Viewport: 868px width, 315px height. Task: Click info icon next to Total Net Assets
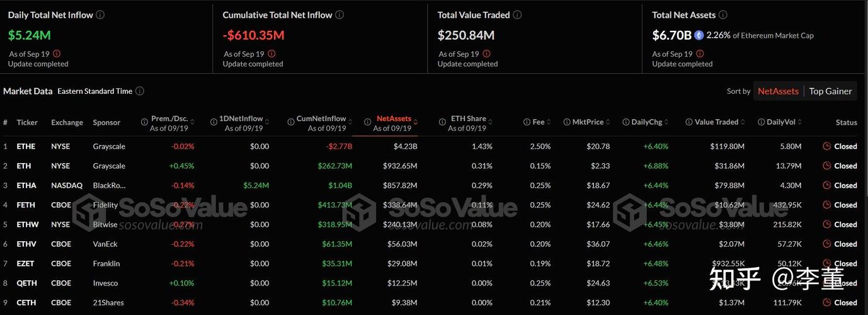(x=722, y=14)
